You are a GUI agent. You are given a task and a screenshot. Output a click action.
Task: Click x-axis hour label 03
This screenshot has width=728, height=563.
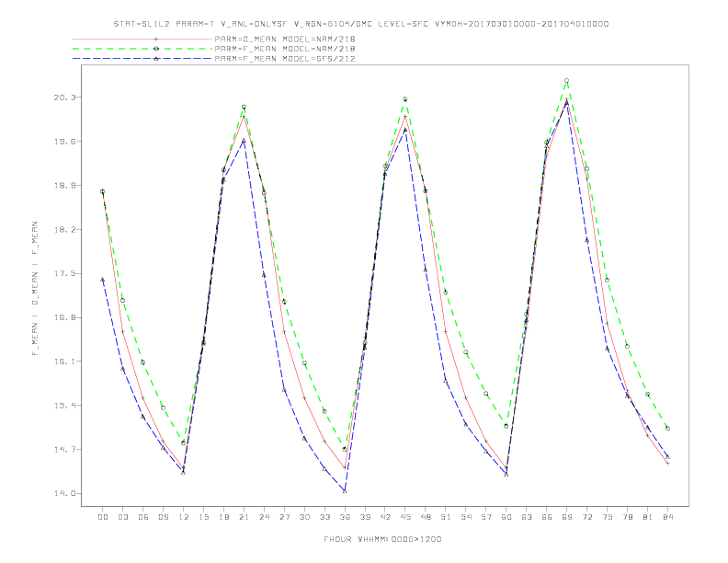pos(122,517)
